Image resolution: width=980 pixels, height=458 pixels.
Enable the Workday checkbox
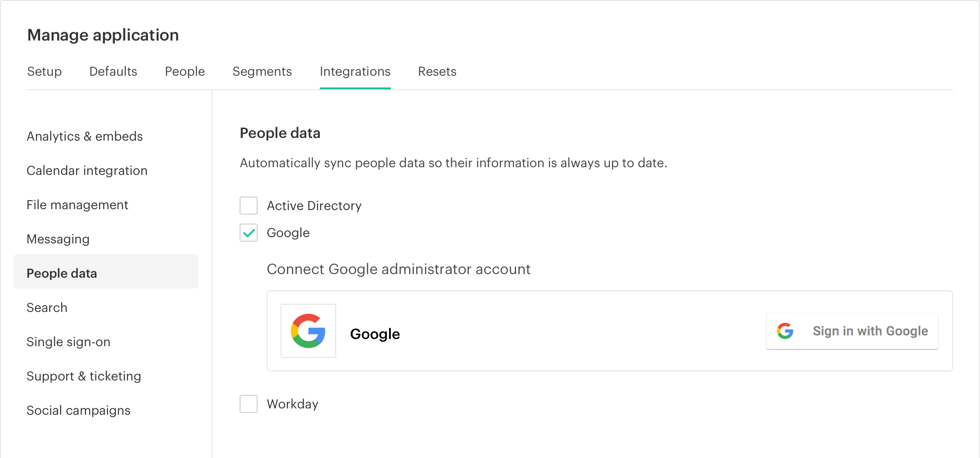pyautogui.click(x=248, y=404)
